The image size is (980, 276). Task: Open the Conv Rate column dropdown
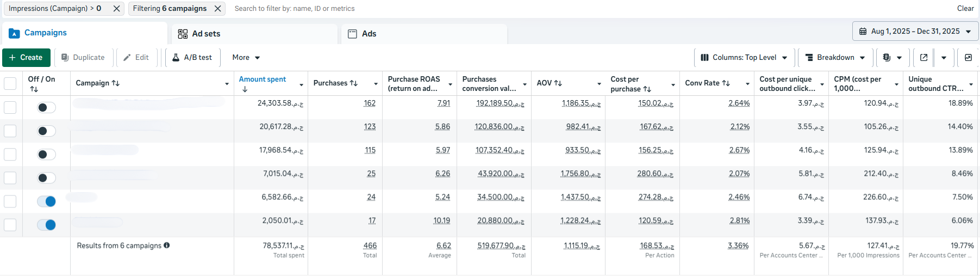point(747,84)
